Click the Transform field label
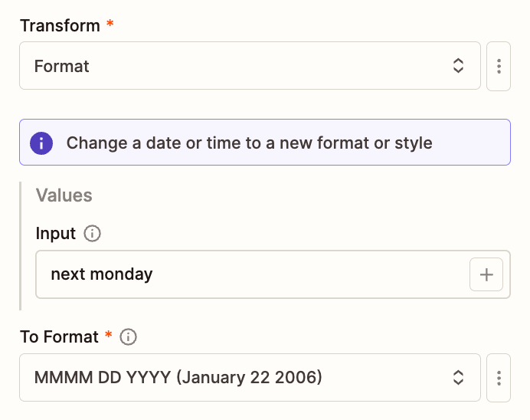The image size is (530, 420). click(x=60, y=25)
